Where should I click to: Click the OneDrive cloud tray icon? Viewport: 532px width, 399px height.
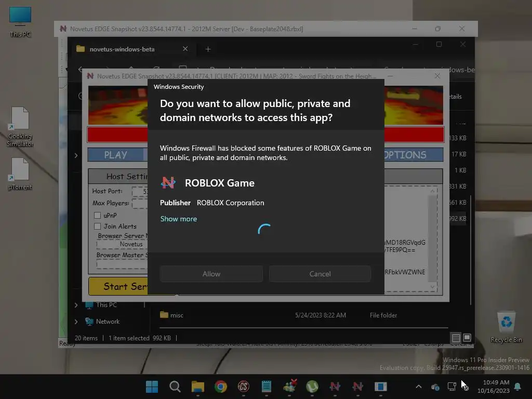[435, 387]
